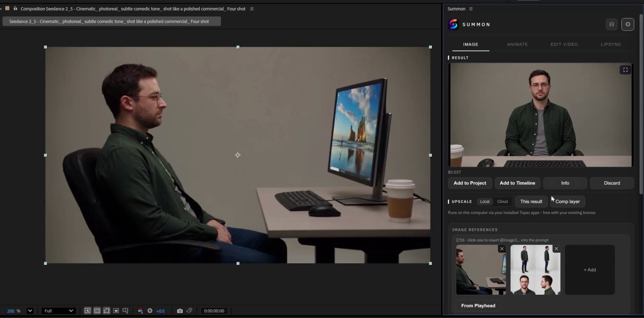Upscale the Comp layer
Screen dimensions: 644x318
[x=568, y=202]
